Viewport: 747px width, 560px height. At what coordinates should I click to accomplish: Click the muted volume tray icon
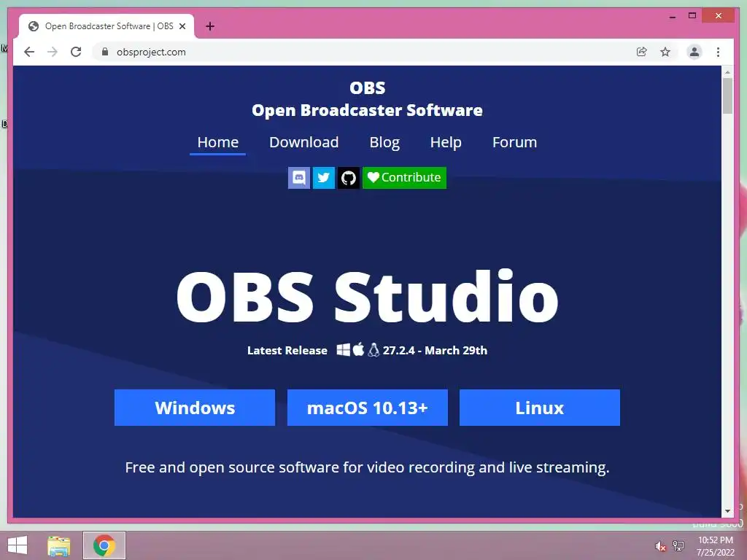click(660, 546)
